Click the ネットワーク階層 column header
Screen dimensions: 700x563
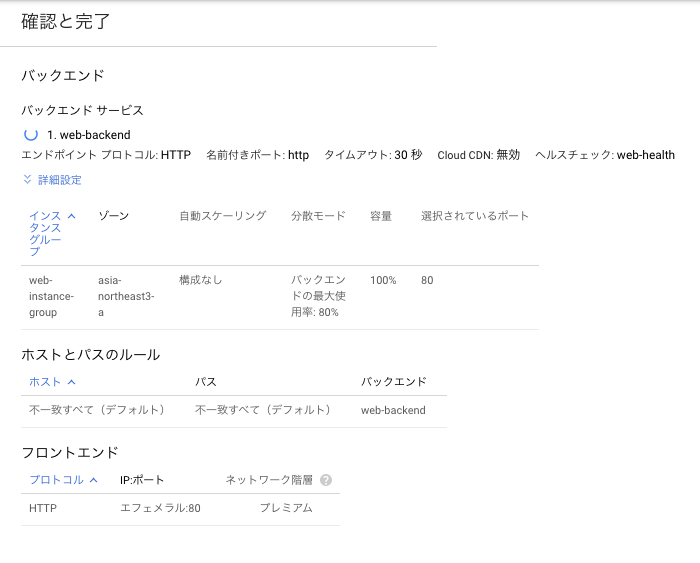(x=269, y=480)
